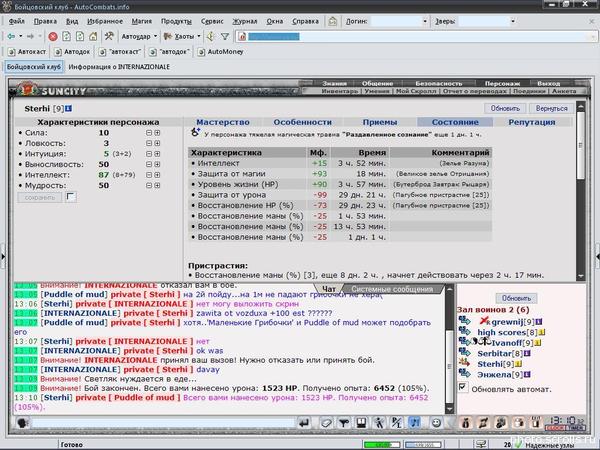Image resolution: width=600 pixels, height=450 pixels.
Task: Click the walking figure icon in chat bar
Action: point(379,423)
